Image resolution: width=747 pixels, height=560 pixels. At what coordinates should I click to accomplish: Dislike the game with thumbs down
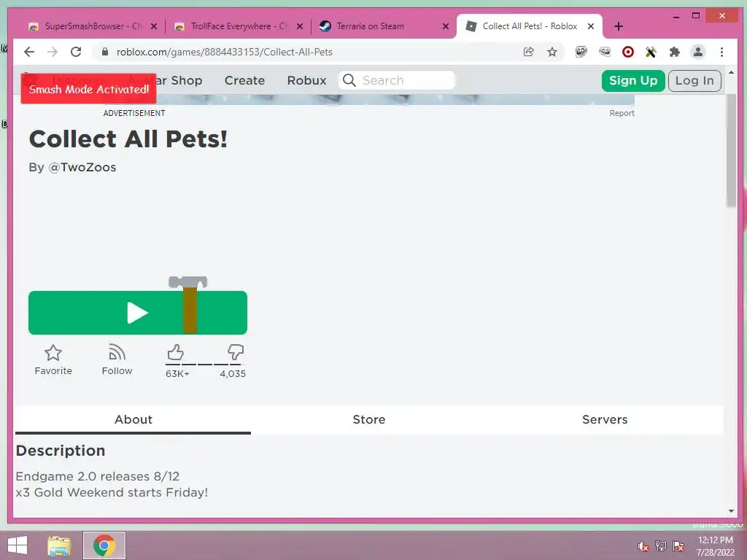pyautogui.click(x=236, y=352)
